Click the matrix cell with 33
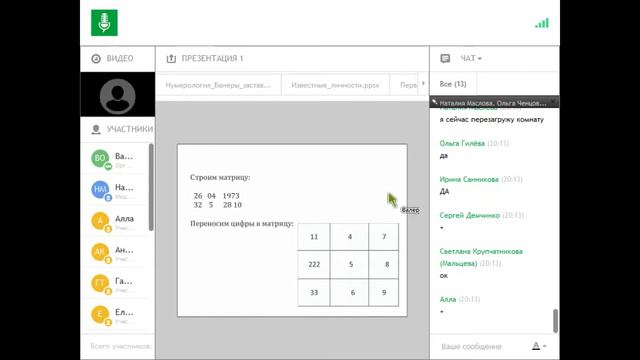Screen dimensions: 640x360 (314, 292)
